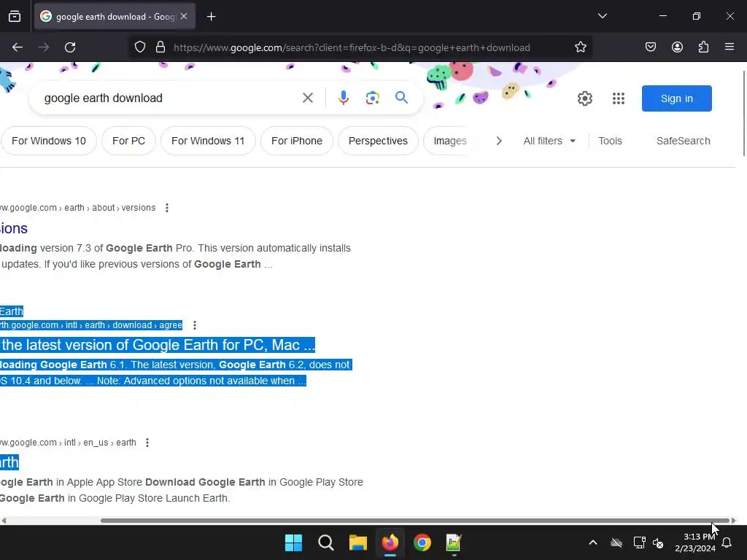Reload the current page
This screenshot has height=560, width=747.
coord(70,47)
